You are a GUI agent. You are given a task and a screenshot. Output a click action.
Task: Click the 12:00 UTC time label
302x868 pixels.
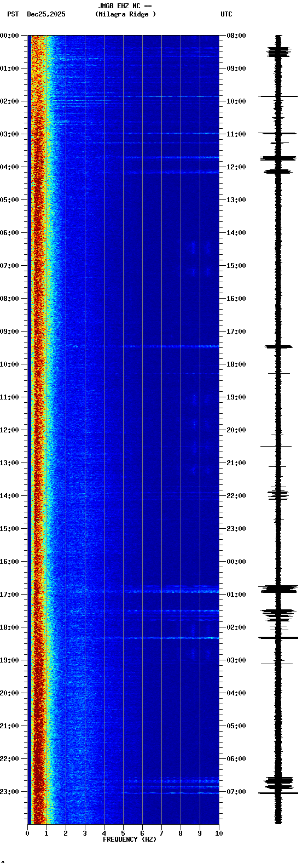point(236,167)
